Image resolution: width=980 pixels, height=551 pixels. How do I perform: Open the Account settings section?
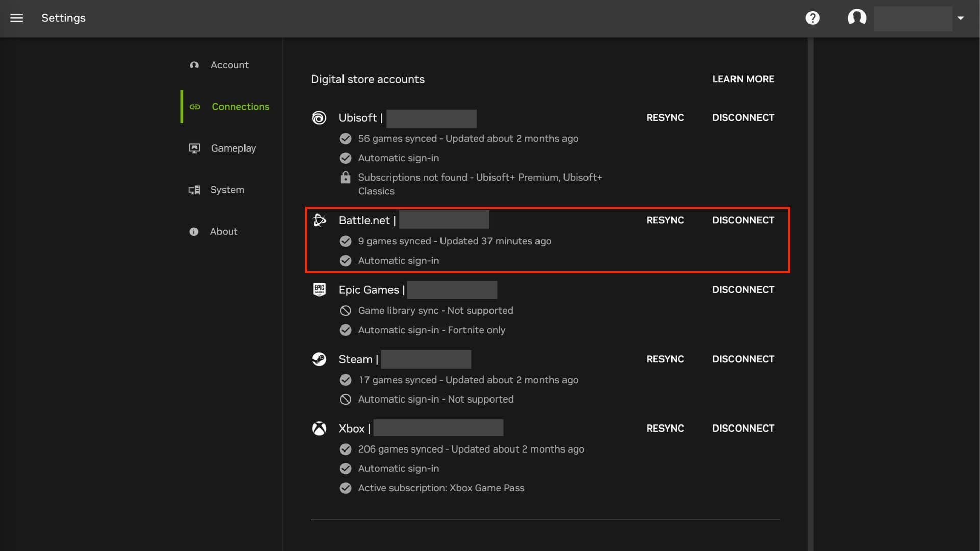tap(229, 65)
